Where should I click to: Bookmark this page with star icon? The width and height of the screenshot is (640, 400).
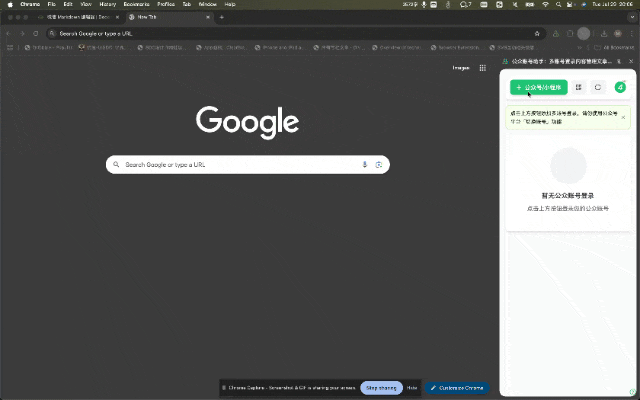[x=537, y=33]
